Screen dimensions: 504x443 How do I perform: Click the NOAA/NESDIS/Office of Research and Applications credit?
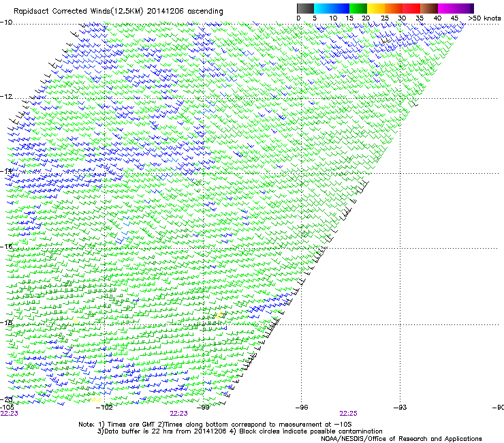pos(401,439)
